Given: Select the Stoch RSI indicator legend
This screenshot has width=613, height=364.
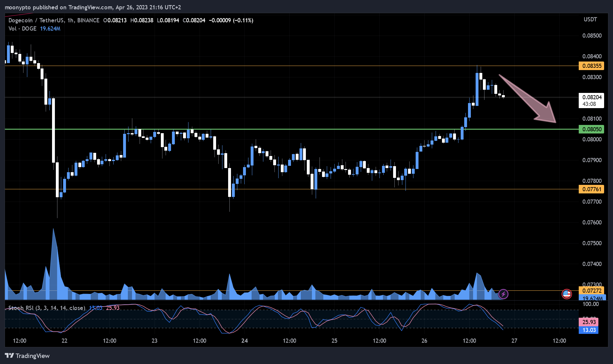Looking at the screenshot, I should [47, 308].
